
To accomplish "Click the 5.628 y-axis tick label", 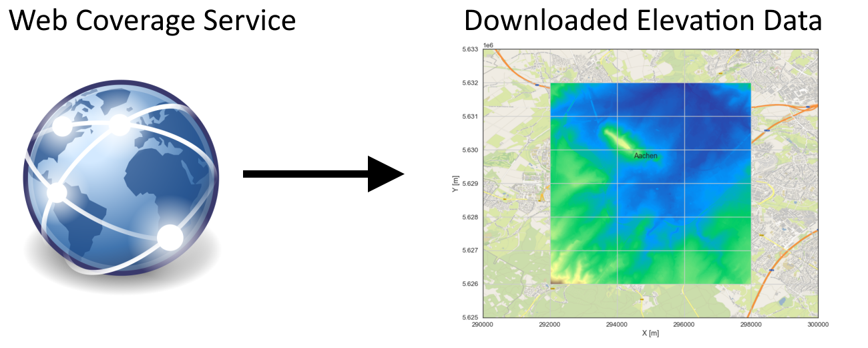I will click(470, 217).
